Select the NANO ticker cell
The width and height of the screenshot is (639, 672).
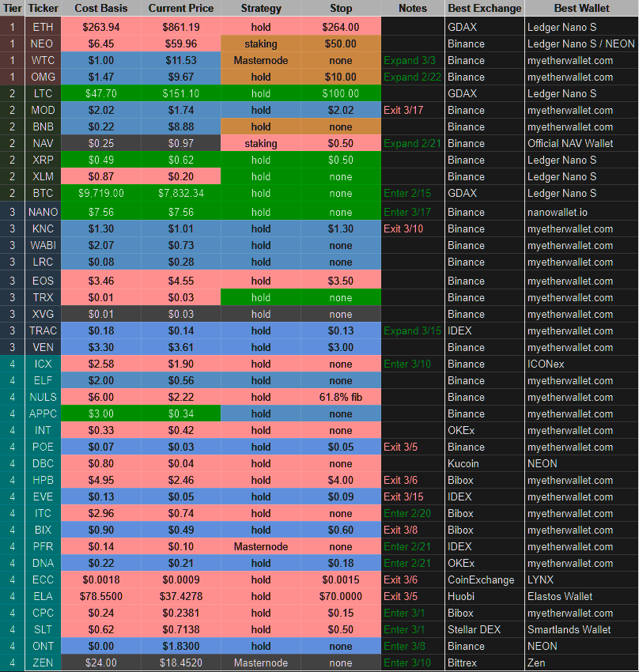point(43,212)
